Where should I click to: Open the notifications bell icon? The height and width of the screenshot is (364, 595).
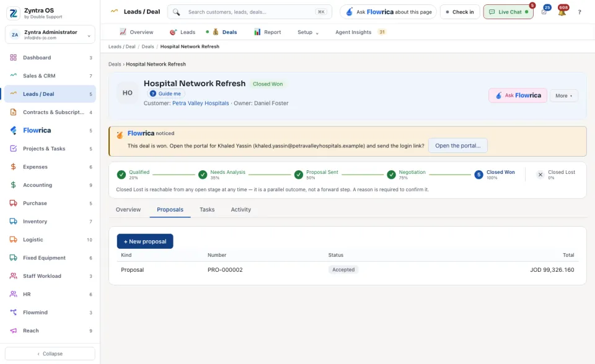coord(562,12)
